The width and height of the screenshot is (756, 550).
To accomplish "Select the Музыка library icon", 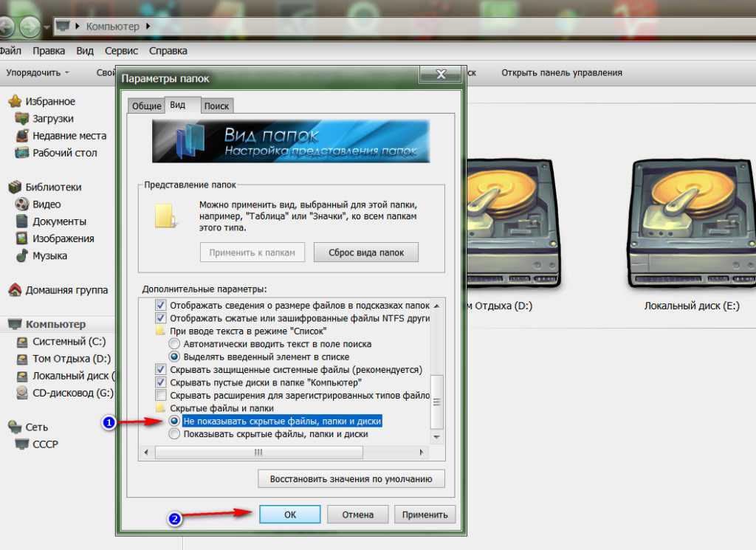I will point(21,256).
